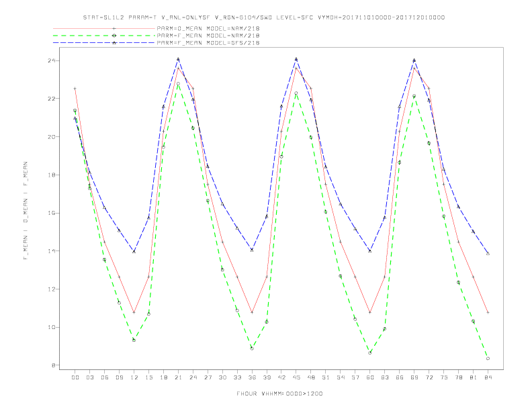Screen dimensions: 532x411
Task: Click the x-axis title FHOUR VHHMM:0000>1200
Action: point(279,394)
